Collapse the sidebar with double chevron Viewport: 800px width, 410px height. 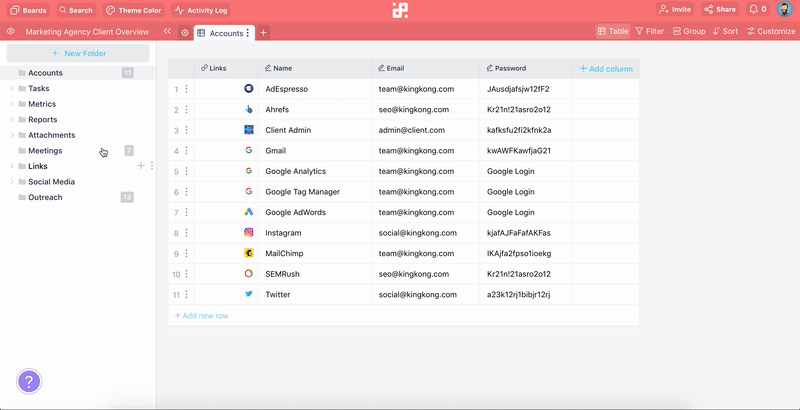pyautogui.click(x=167, y=32)
